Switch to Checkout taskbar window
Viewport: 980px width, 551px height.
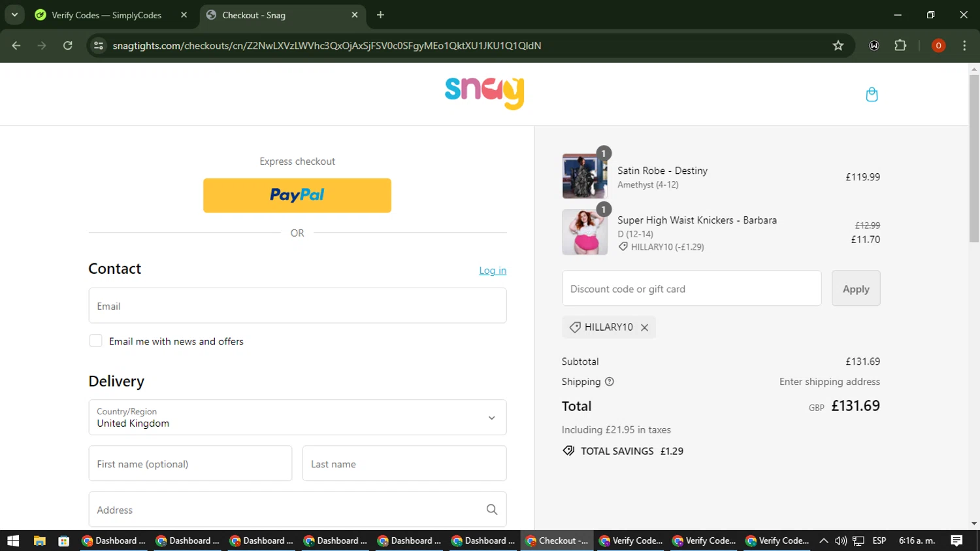click(x=557, y=541)
